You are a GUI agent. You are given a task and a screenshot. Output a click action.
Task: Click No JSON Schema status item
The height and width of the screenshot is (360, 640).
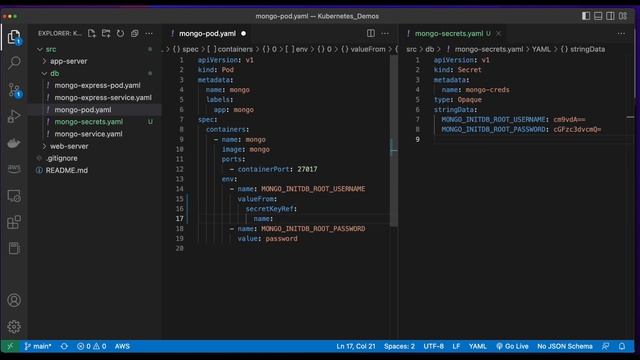click(565, 346)
